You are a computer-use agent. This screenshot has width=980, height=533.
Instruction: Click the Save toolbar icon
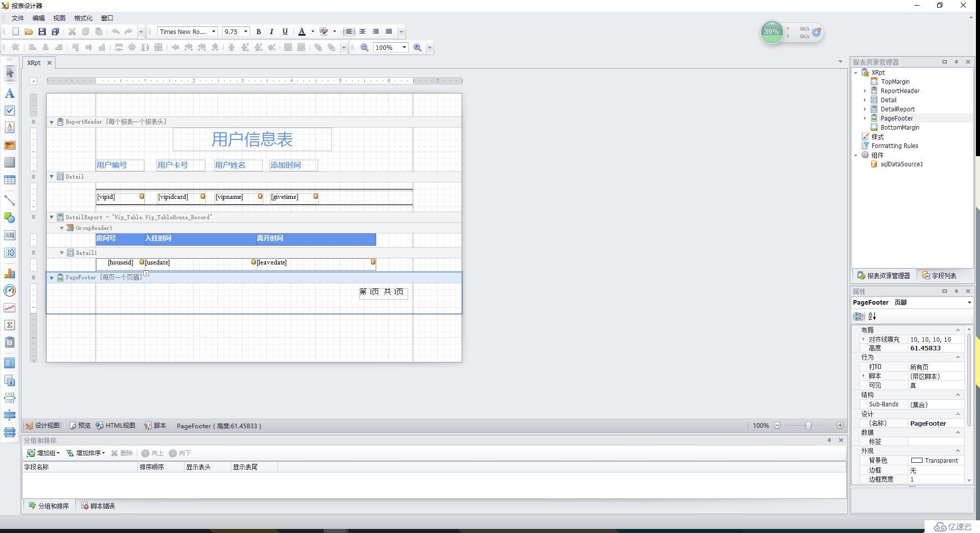coord(42,32)
